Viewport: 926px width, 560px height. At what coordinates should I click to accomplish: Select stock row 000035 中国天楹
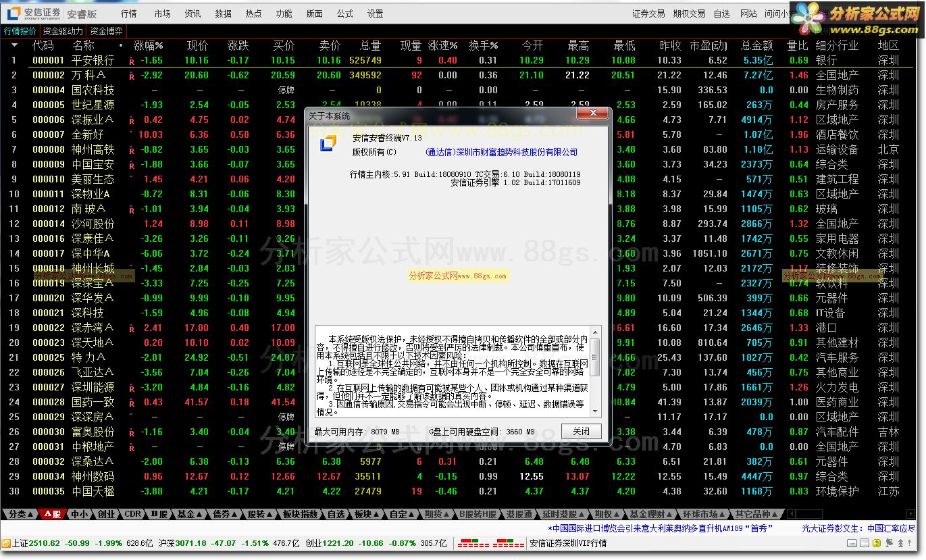pos(463,491)
